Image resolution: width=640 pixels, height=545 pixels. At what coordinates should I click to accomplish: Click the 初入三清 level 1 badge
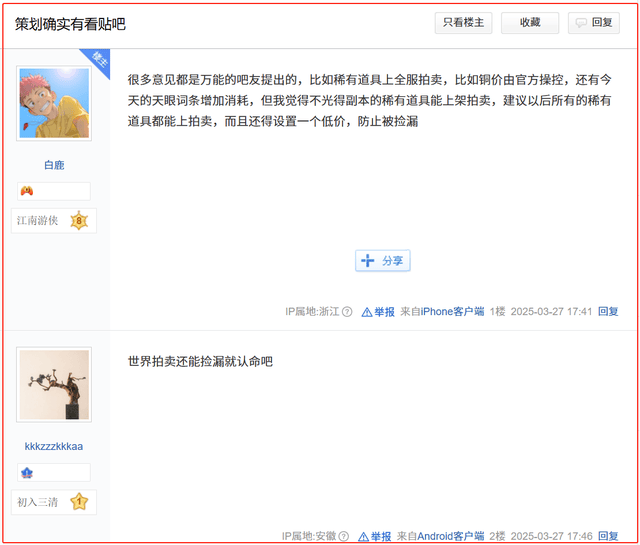point(54,502)
